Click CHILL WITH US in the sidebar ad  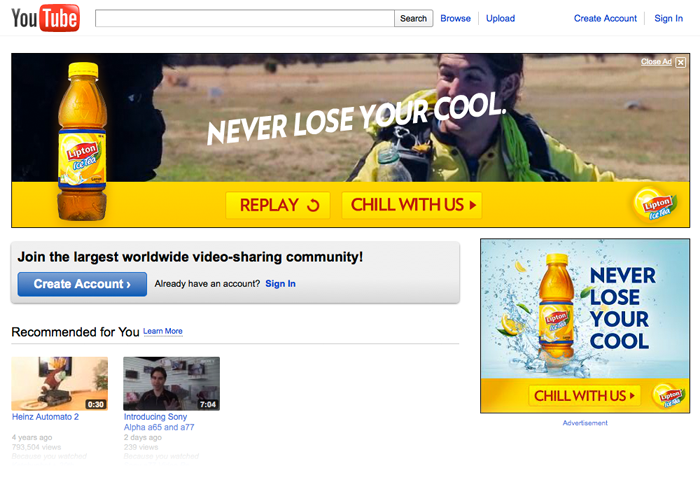584,396
